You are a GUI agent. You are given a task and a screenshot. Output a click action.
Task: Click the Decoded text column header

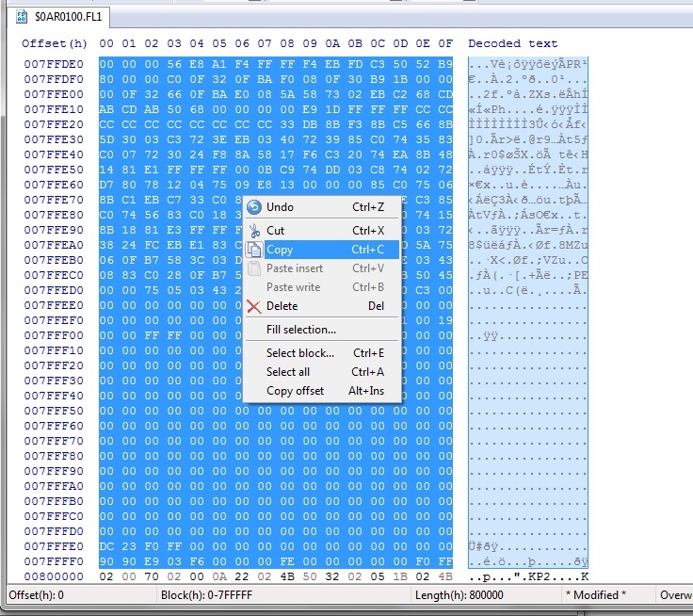(x=512, y=43)
